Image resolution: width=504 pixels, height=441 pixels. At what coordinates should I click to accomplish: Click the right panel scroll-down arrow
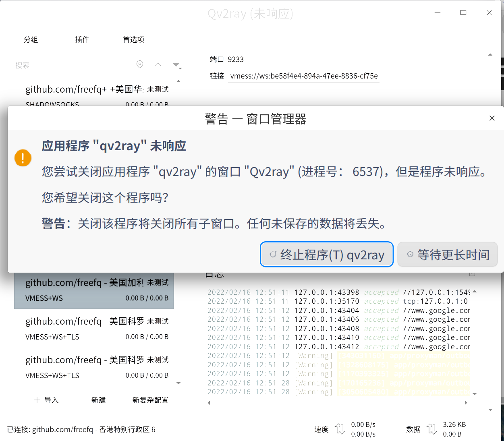pyautogui.click(x=490, y=410)
